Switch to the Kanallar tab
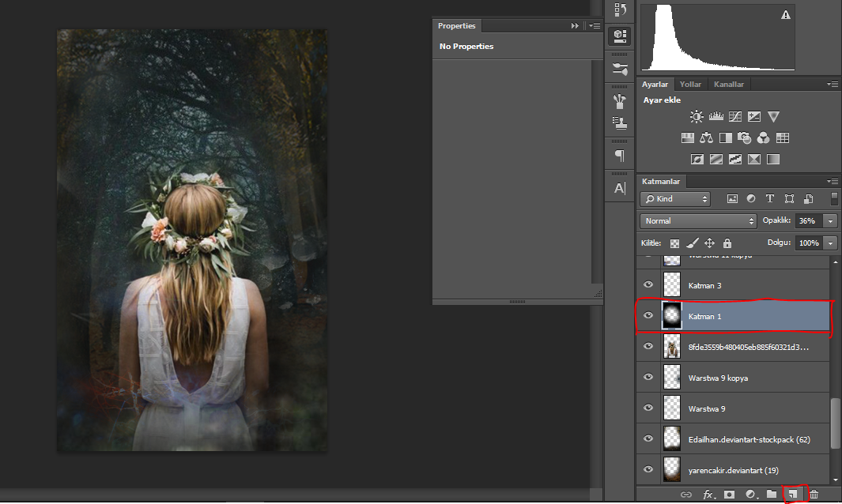Image resolution: width=842 pixels, height=504 pixels. (729, 85)
